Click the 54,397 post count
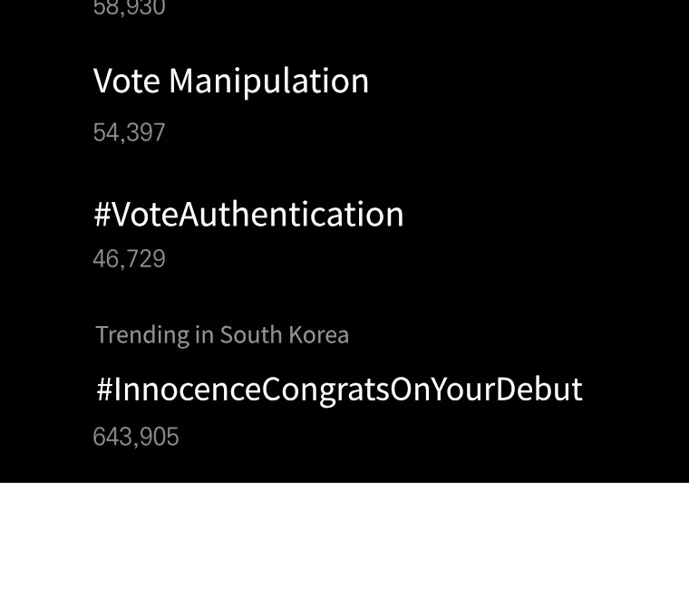 point(129,132)
